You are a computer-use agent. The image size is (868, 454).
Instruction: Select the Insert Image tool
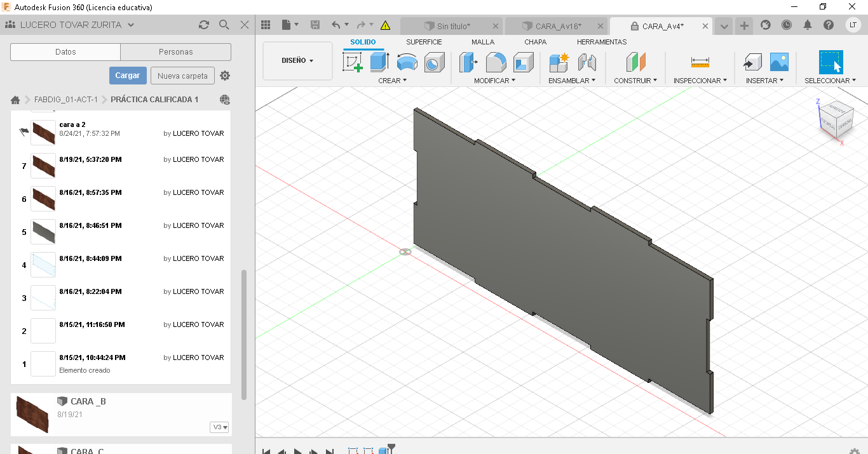tap(779, 62)
